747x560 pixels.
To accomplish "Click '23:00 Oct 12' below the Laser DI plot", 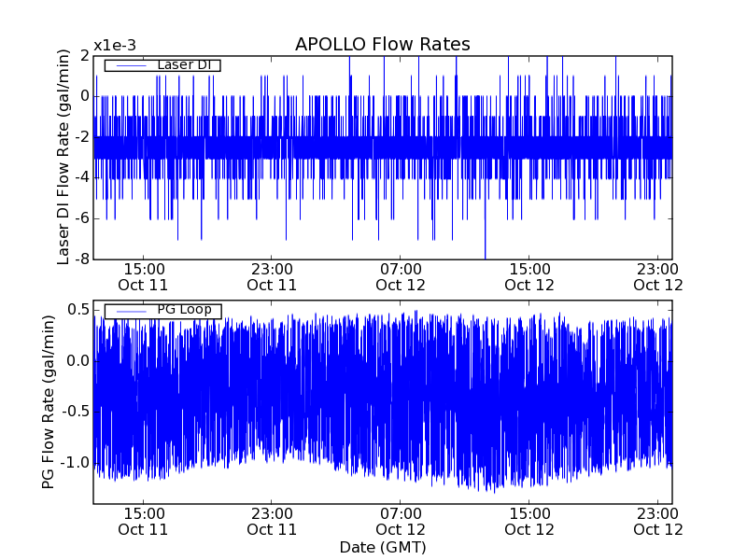I will (x=658, y=277).
